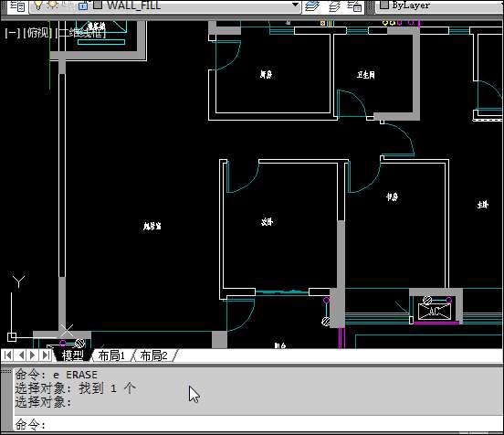Click the [-] viewport controls label
The image size is (504, 435).
coord(12,33)
